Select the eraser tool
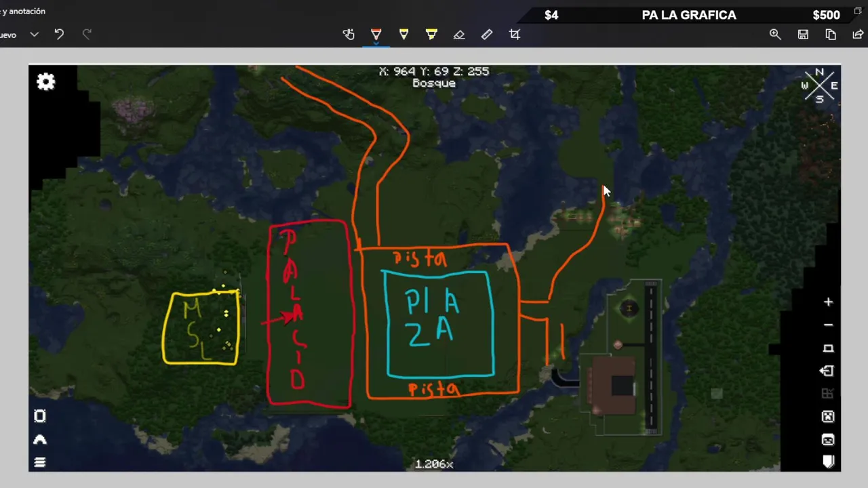Image resolution: width=868 pixels, height=488 pixels. [459, 35]
